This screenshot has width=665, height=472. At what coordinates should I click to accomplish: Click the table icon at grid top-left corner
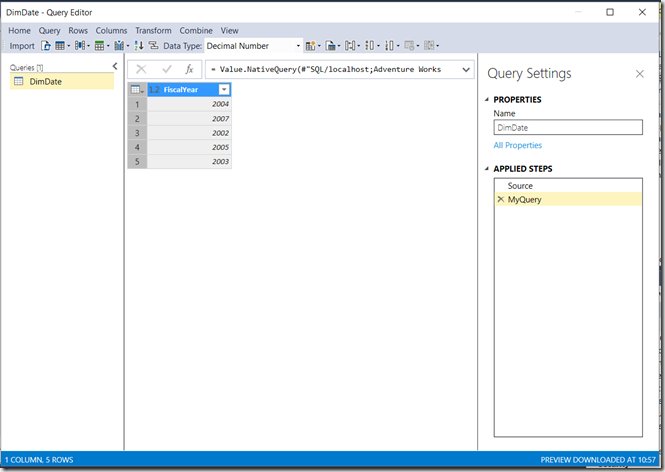137,89
